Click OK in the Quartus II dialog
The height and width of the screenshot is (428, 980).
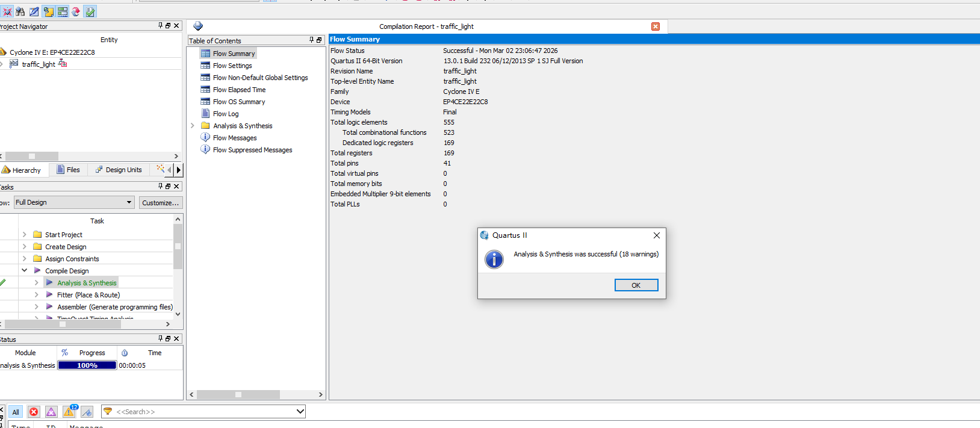point(636,285)
